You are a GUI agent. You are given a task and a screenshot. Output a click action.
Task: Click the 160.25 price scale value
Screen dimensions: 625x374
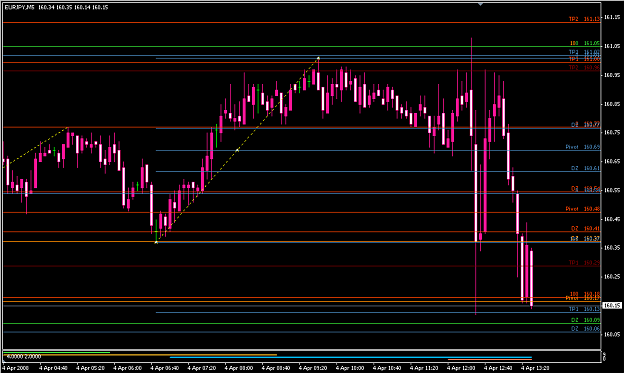[x=612, y=276]
